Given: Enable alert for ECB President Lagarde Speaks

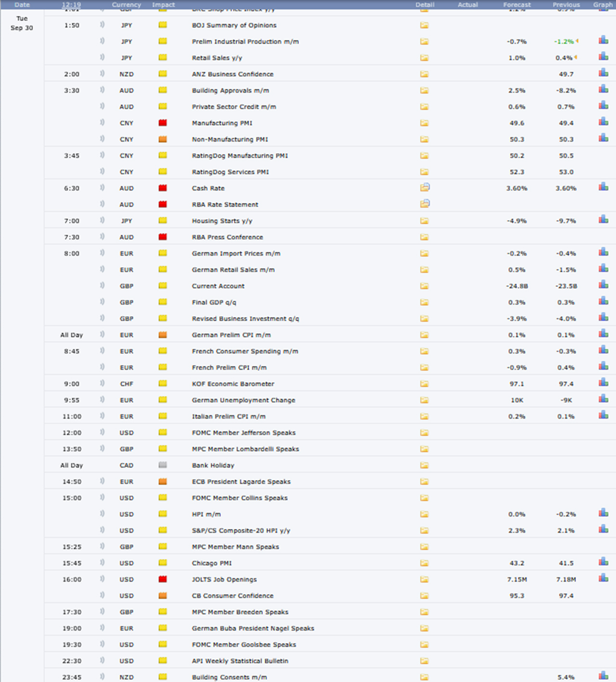Looking at the screenshot, I should 102,481.
